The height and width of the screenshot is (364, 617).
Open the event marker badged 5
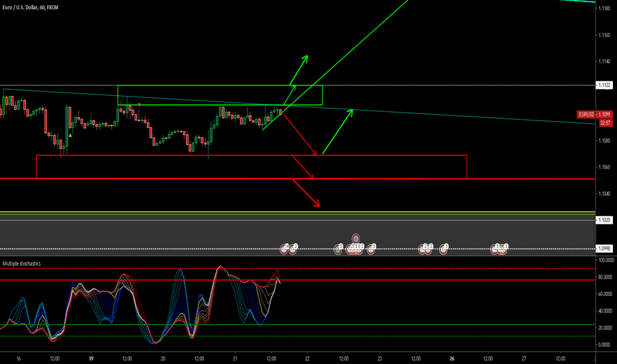click(x=495, y=250)
